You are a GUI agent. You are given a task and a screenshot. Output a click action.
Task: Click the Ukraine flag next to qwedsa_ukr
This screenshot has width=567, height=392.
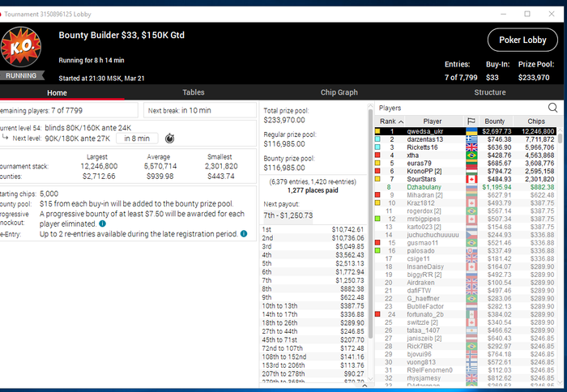tap(471, 131)
